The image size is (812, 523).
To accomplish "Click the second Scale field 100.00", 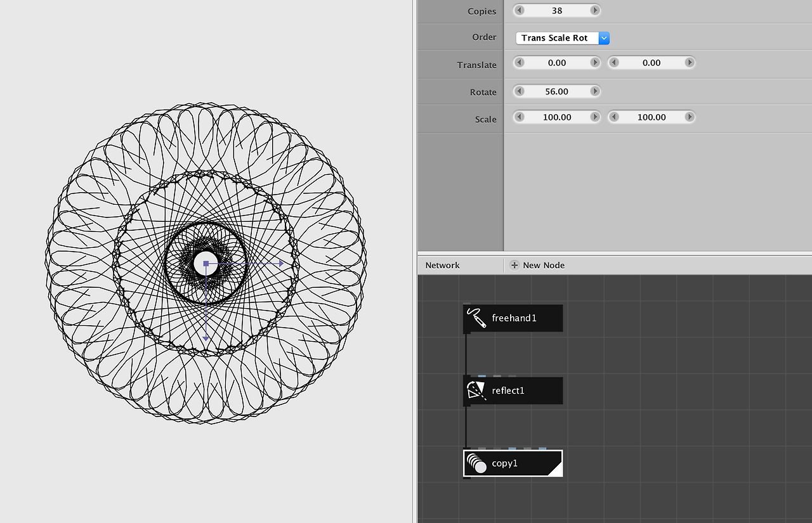I will point(652,117).
